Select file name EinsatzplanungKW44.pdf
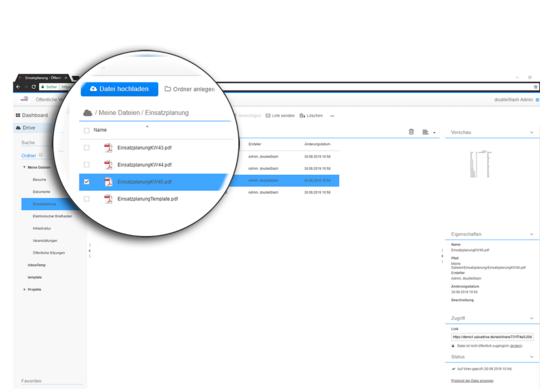 144,165
